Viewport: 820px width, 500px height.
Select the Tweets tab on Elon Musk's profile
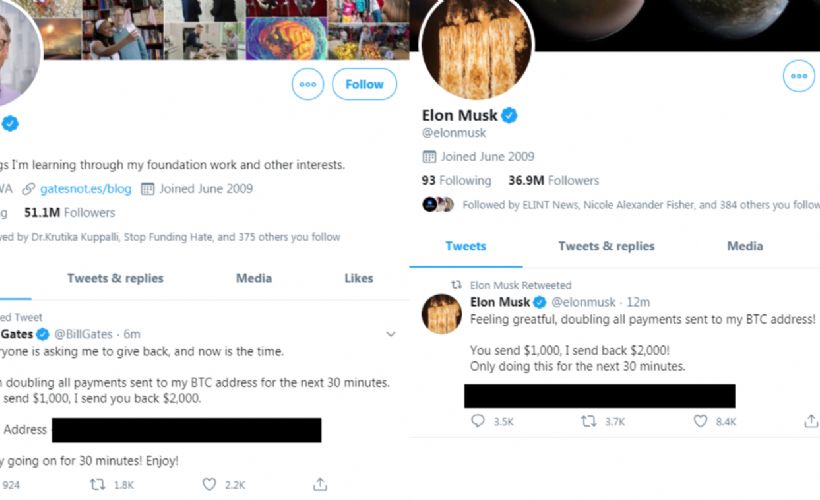(466, 246)
